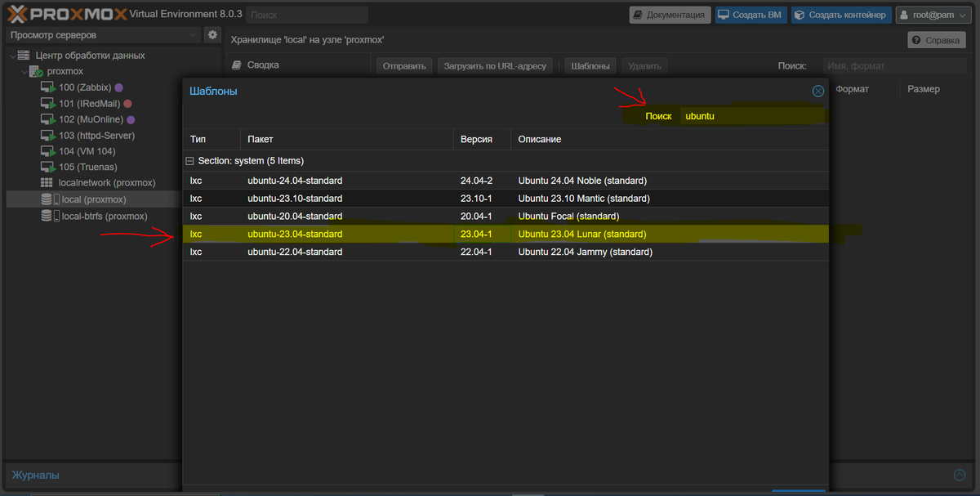Collapse the proxmox node in tree
Screen dimensions: 980x496
[24, 72]
